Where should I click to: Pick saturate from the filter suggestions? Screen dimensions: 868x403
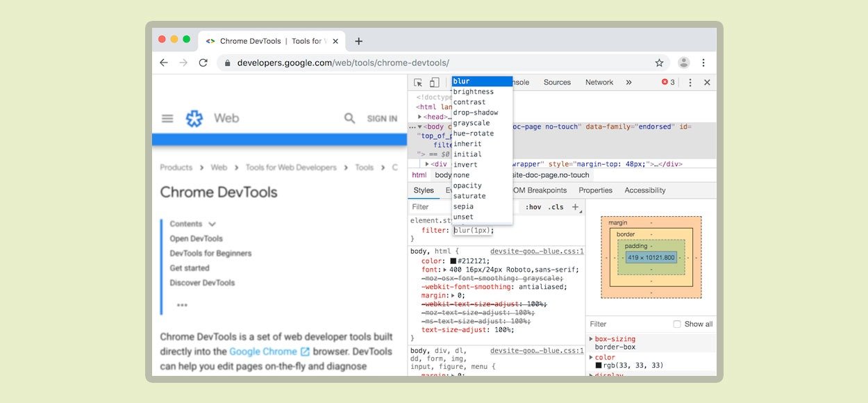482,196
